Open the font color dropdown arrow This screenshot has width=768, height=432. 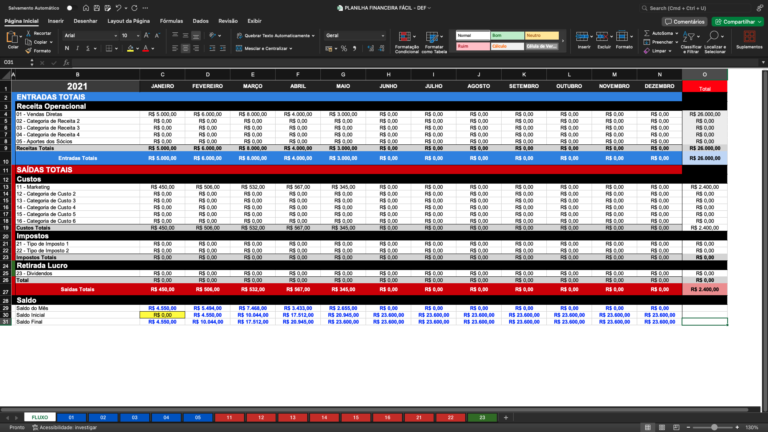[153, 48]
